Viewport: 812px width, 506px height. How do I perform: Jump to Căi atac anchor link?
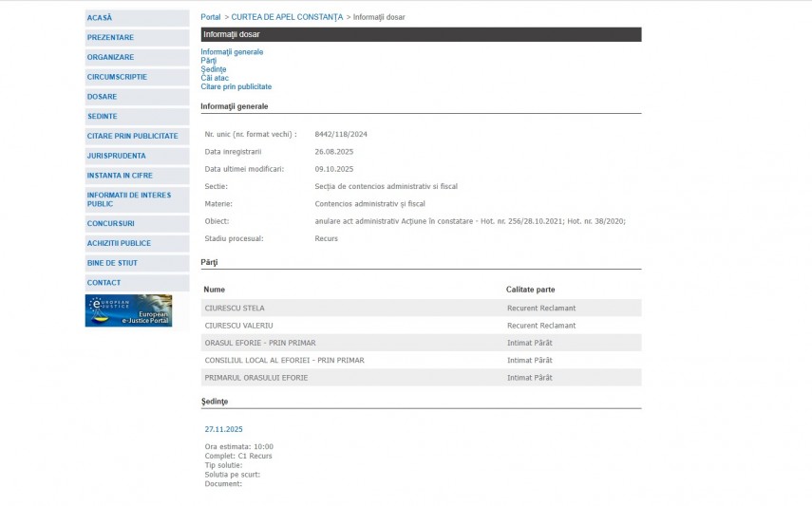215,78
